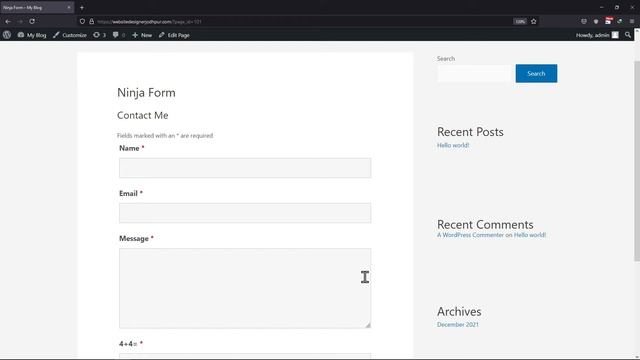Click the Ninja Form page title

146,93
